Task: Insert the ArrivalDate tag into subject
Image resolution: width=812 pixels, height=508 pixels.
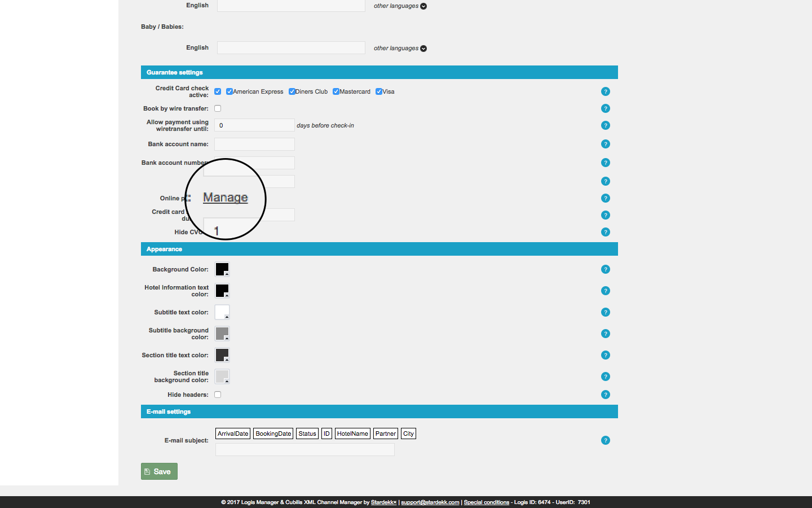Action: (x=233, y=433)
